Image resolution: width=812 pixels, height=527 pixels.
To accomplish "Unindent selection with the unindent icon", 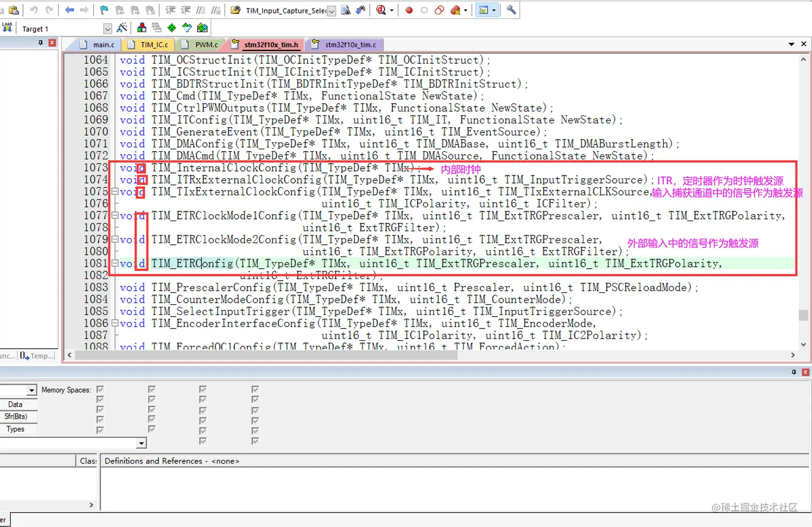I will point(186,10).
